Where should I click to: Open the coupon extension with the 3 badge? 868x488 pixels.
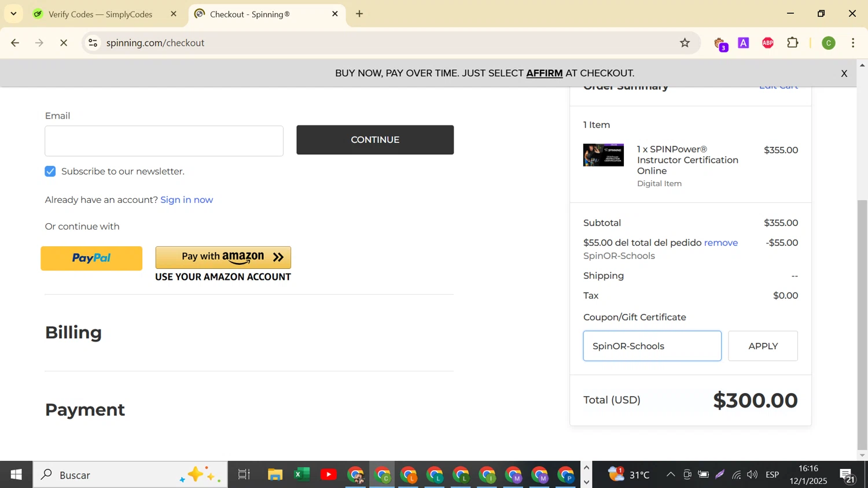point(720,43)
